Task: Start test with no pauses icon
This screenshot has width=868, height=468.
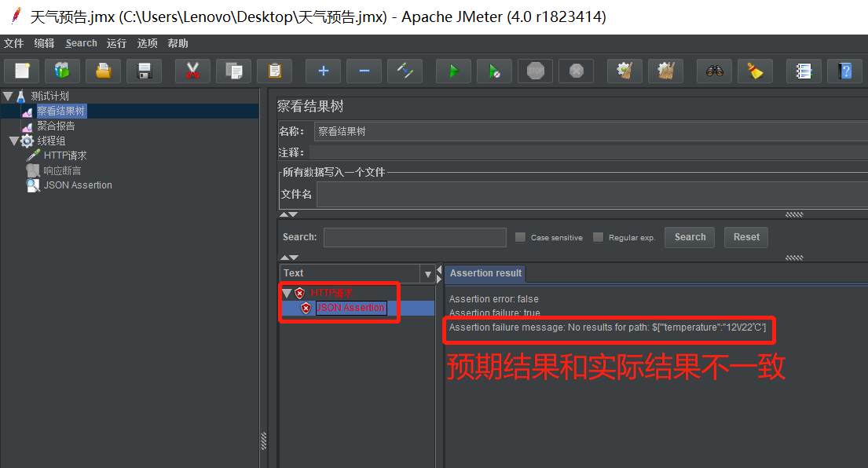Action: pos(494,71)
